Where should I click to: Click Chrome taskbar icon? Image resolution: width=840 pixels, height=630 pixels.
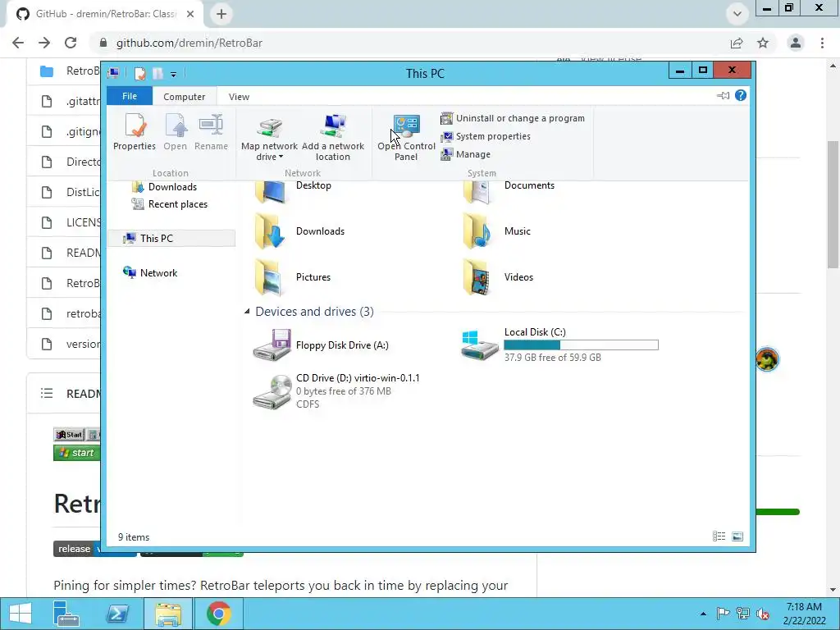coord(219,614)
